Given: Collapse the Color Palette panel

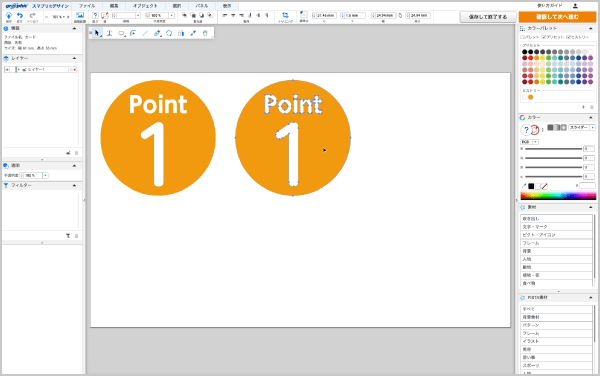Looking at the screenshot, I should pos(590,28).
